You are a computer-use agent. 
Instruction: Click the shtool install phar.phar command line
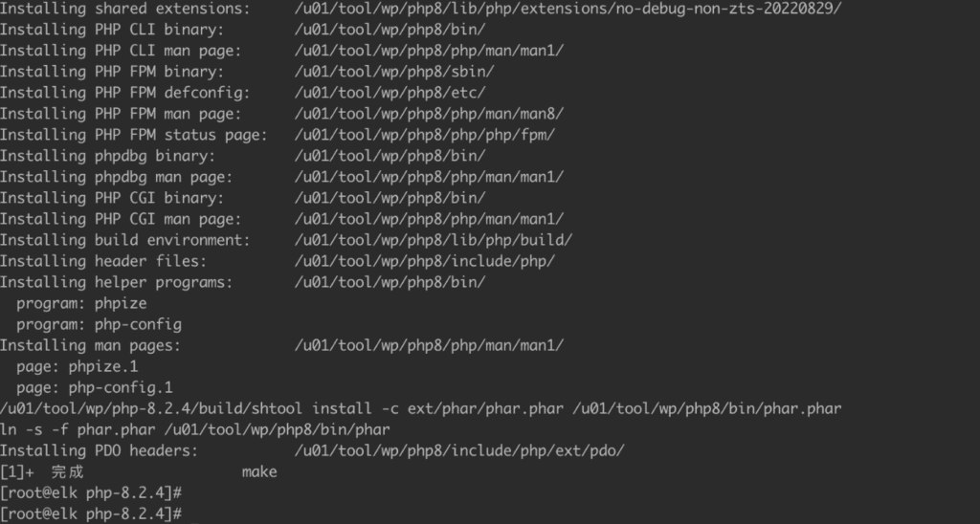pos(421,409)
